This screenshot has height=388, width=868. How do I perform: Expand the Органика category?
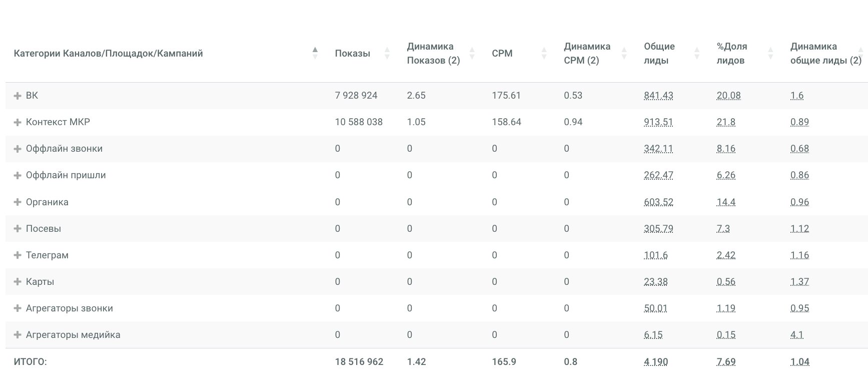click(x=18, y=202)
